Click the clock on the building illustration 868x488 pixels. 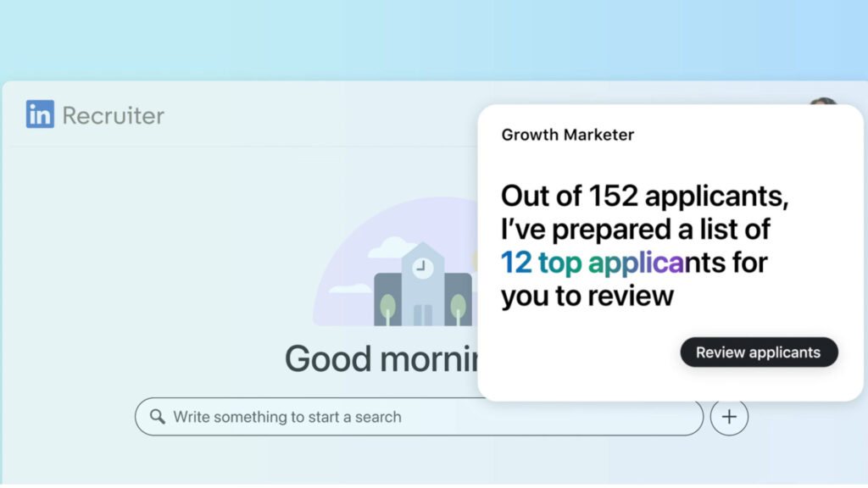421,267
